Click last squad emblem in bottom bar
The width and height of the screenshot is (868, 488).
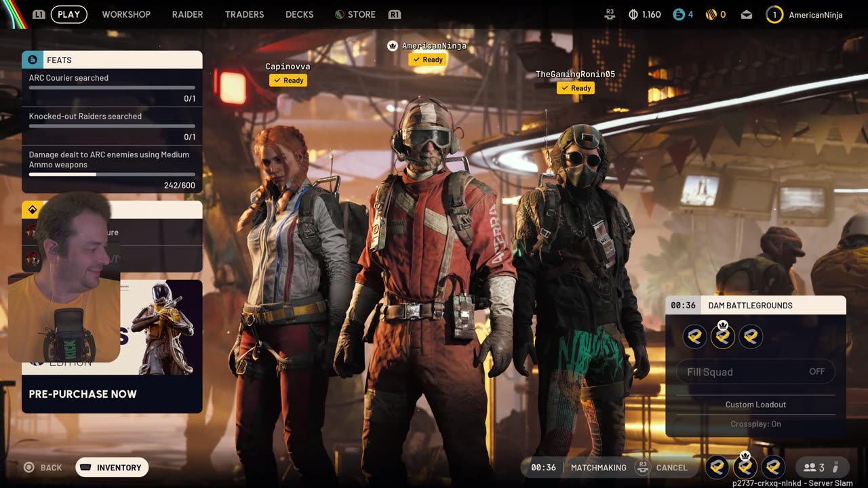click(x=773, y=467)
